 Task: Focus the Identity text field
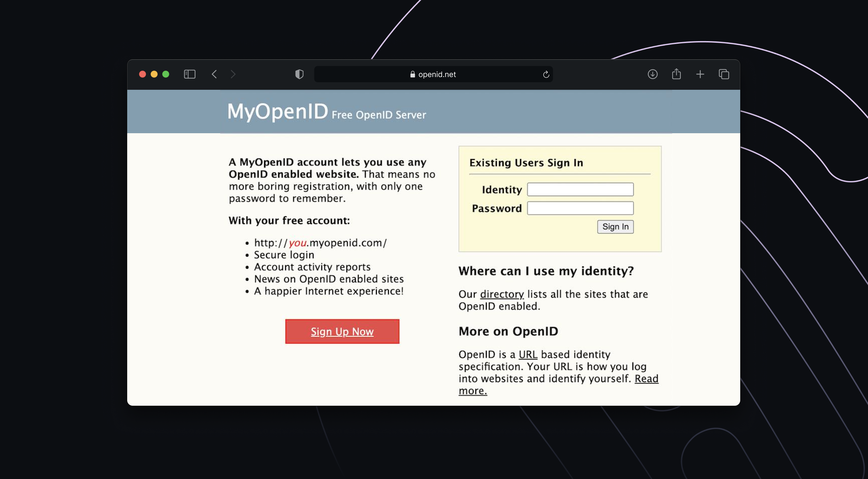(x=580, y=190)
